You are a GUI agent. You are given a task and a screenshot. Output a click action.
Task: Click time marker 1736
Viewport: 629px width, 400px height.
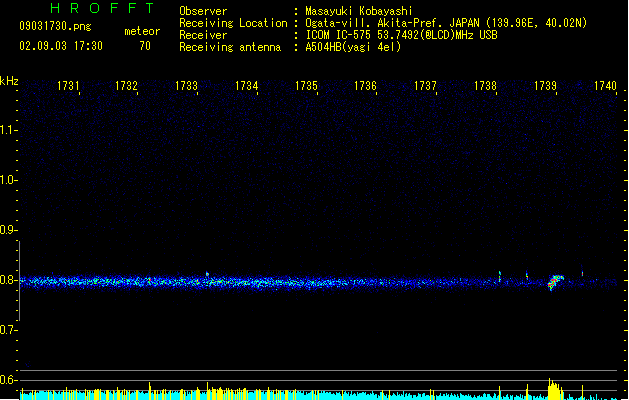coord(365,86)
